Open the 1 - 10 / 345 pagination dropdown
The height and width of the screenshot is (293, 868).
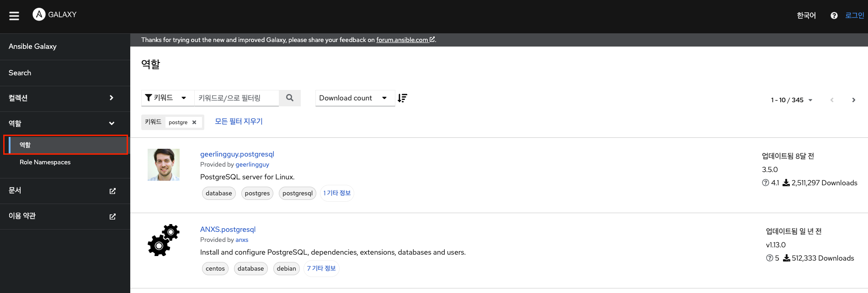792,100
